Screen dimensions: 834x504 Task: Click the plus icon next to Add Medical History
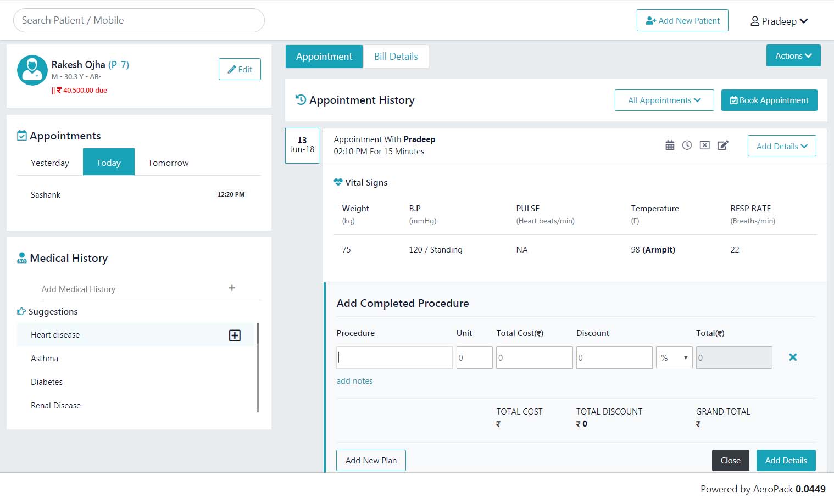[232, 288]
